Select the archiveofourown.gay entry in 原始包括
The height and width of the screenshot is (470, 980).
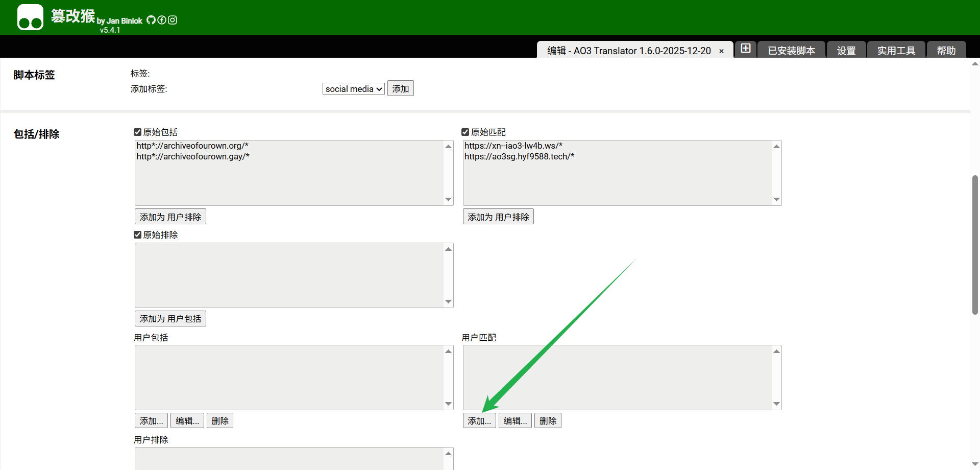click(193, 157)
